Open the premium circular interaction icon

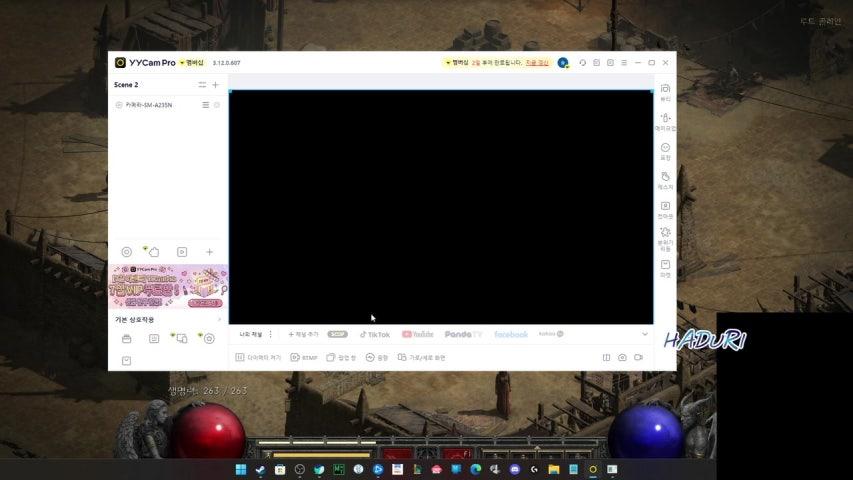pos(208,339)
